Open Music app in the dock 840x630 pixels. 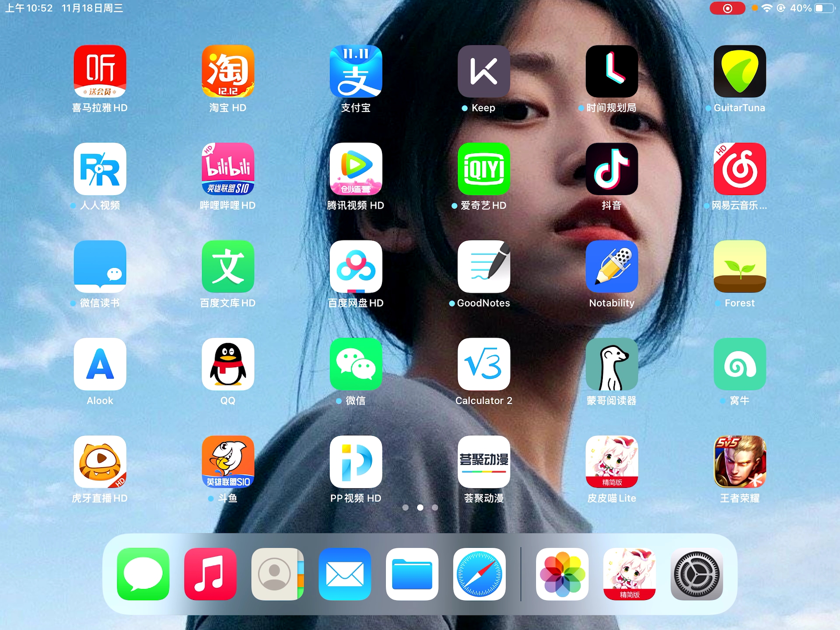pos(210,574)
